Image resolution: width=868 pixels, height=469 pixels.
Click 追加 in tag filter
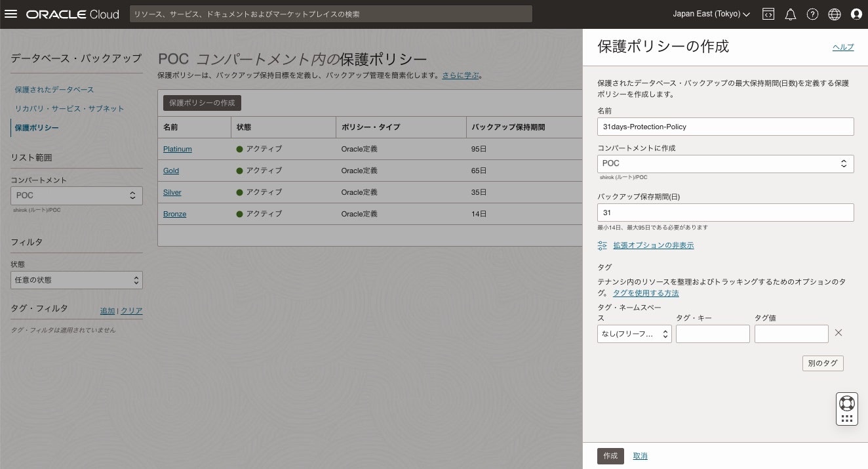click(108, 311)
